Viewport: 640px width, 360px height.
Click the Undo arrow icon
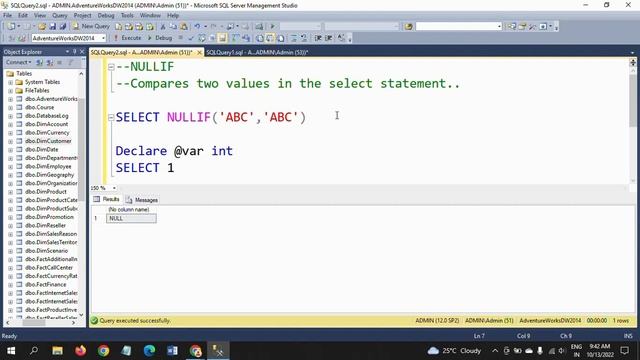(197, 27)
